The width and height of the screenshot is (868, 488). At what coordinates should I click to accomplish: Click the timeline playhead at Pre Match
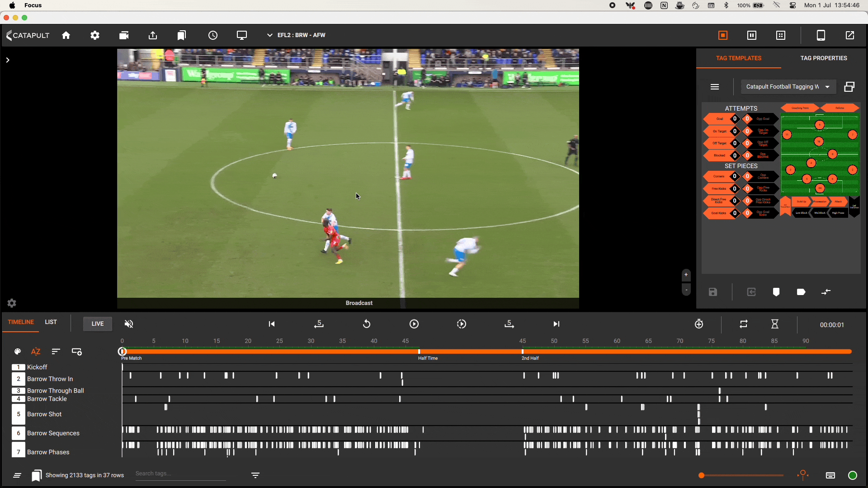click(x=122, y=351)
